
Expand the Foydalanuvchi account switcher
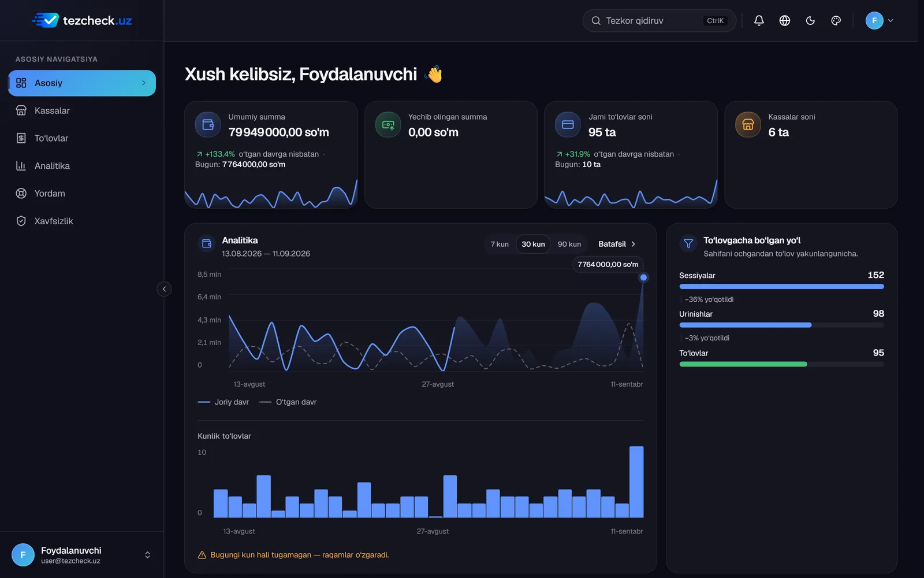pyautogui.click(x=147, y=555)
